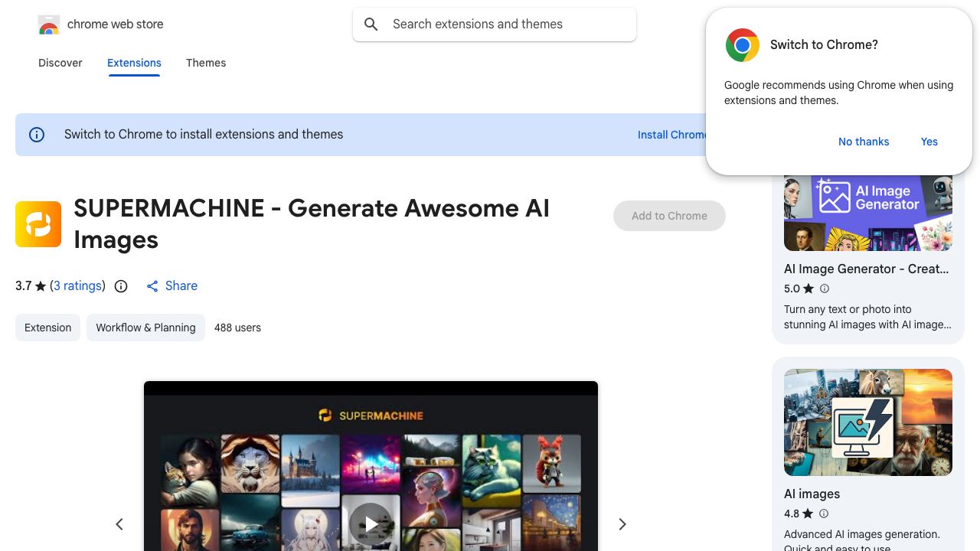This screenshot has width=980, height=551.
Task: Click Yes in Switch to Chrome popup
Action: coord(929,142)
